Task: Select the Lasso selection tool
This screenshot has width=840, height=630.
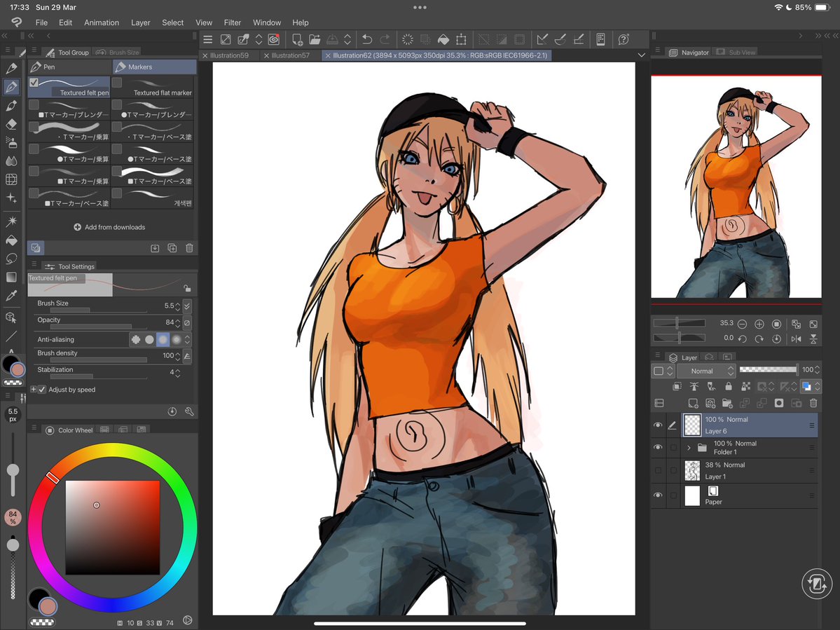Action: point(11,259)
